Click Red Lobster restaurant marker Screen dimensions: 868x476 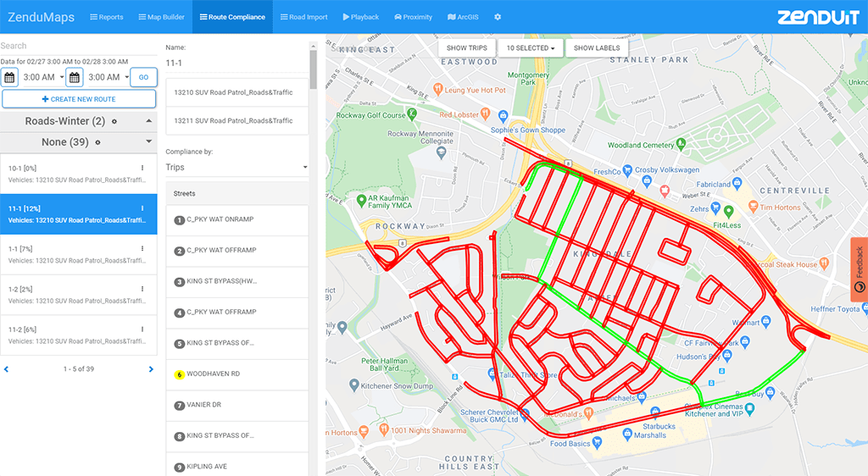coord(486,113)
